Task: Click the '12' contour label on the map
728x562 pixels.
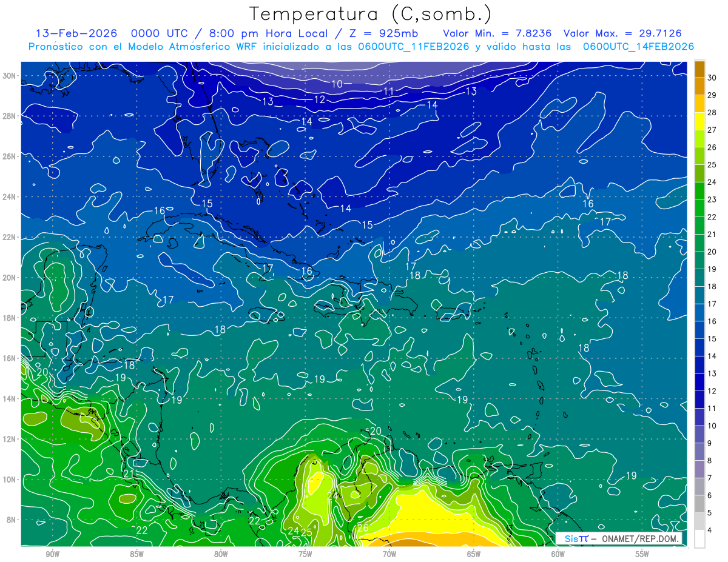Action: pos(320,99)
